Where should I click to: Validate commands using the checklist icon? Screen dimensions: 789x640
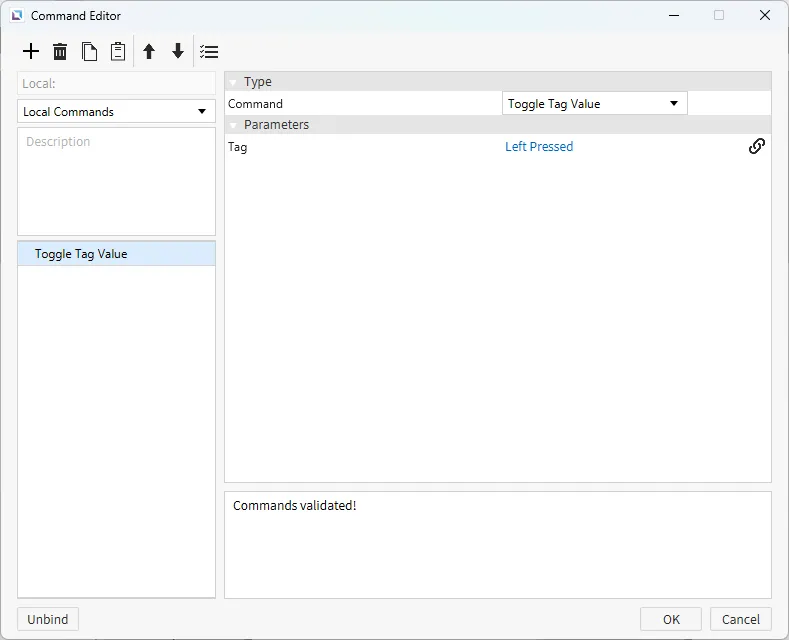pyautogui.click(x=208, y=52)
